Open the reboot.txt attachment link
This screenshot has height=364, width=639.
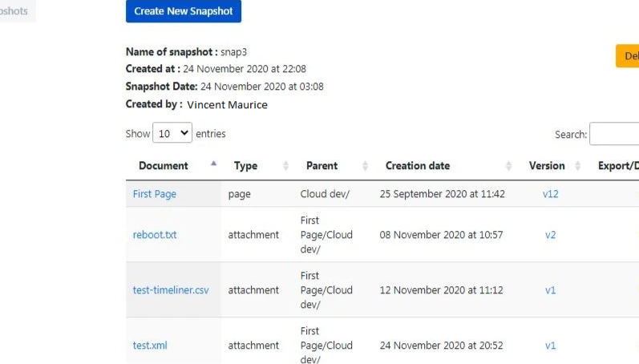[x=155, y=235]
